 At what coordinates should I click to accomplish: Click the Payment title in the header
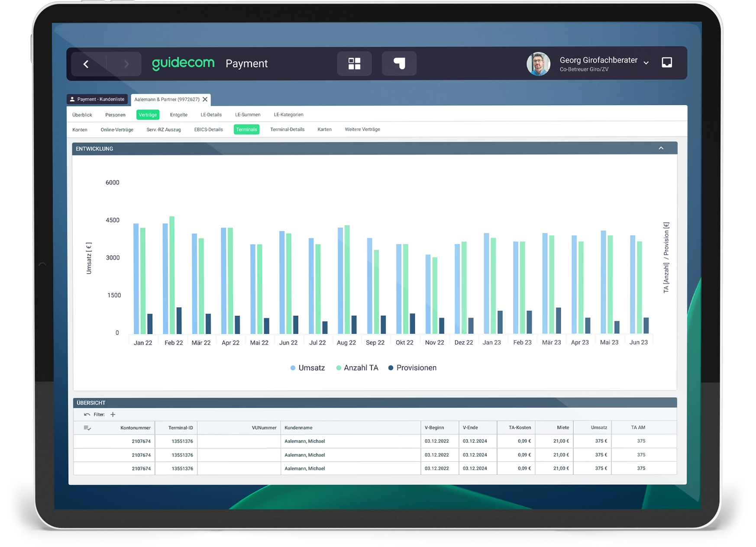(247, 64)
